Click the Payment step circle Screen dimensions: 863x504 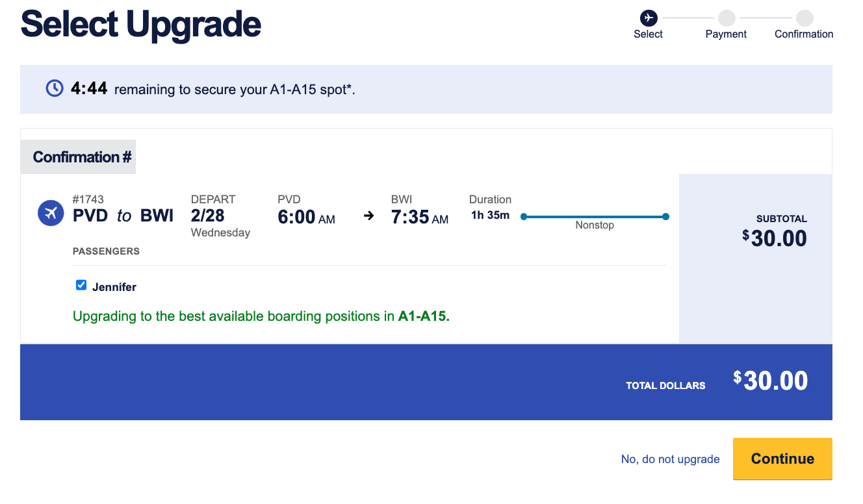[x=727, y=18]
